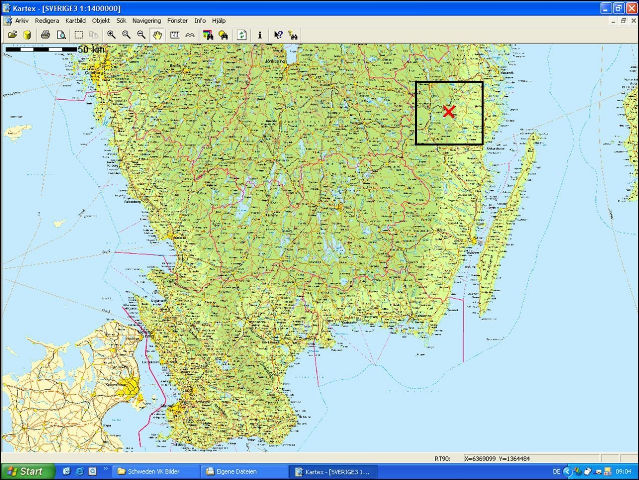Expand the Navigering menu
Viewport: 639px width, 480px height.
[146, 20]
